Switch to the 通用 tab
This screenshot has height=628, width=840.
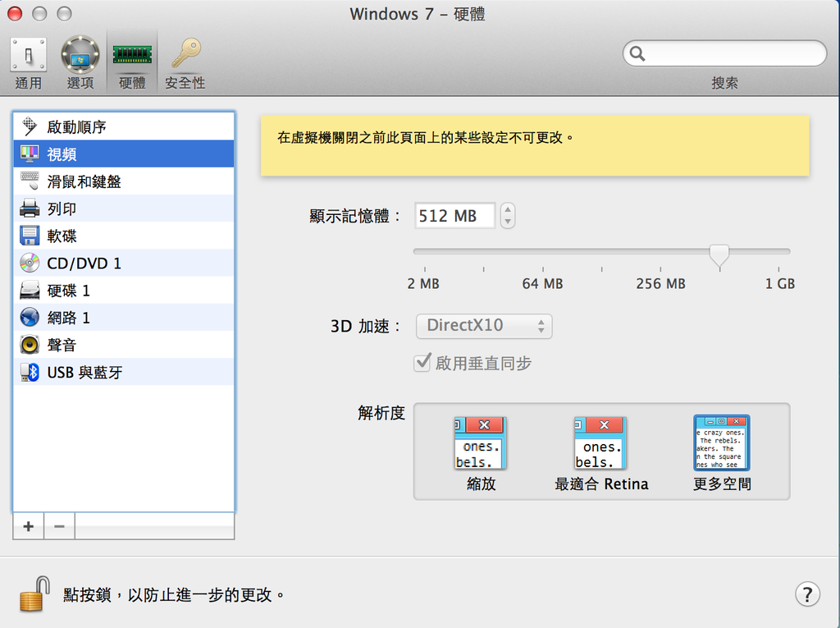(x=28, y=57)
